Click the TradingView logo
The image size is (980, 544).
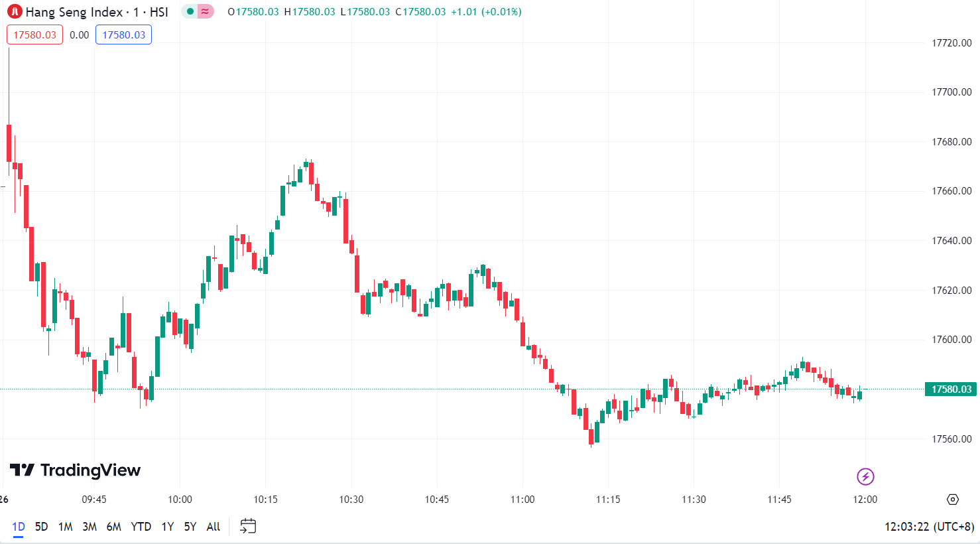(x=76, y=470)
